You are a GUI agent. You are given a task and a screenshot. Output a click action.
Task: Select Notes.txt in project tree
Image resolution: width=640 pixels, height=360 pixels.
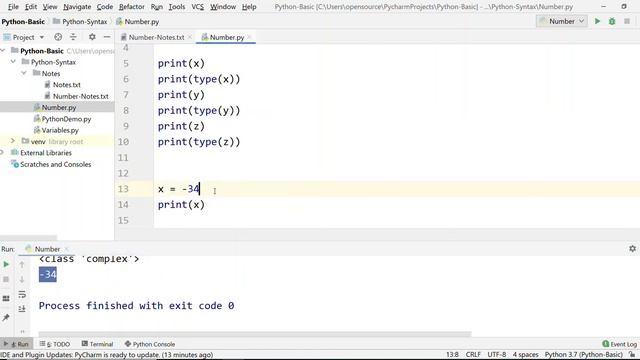[x=67, y=85]
